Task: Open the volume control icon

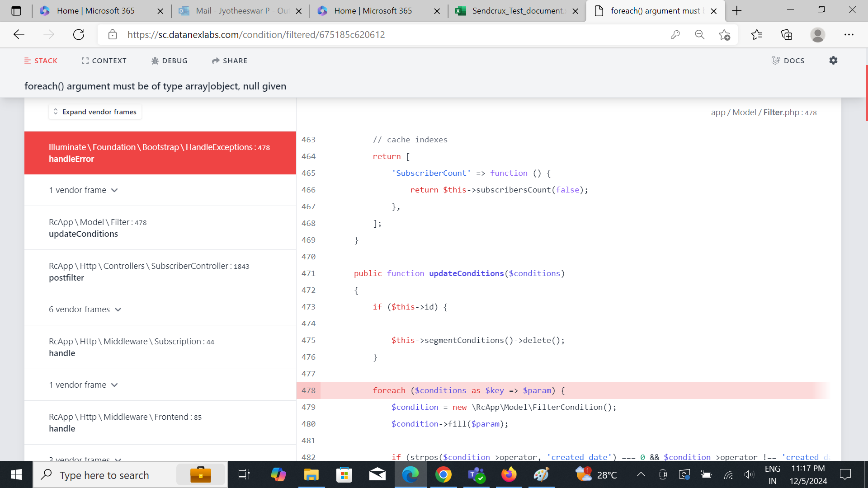Action: coord(749,474)
